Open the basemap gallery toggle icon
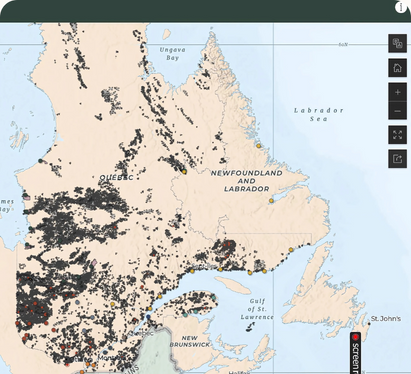Image resolution: width=411 pixels, height=374 pixels. coord(397,43)
